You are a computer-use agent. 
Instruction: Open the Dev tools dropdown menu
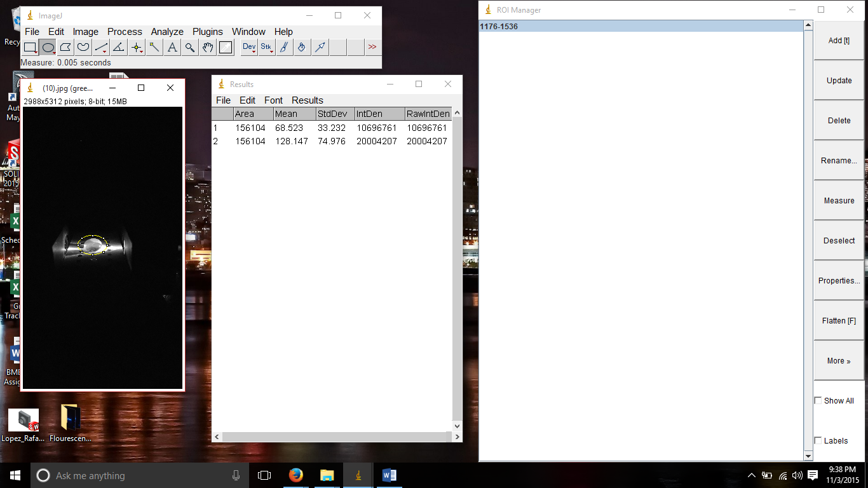point(249,47)
